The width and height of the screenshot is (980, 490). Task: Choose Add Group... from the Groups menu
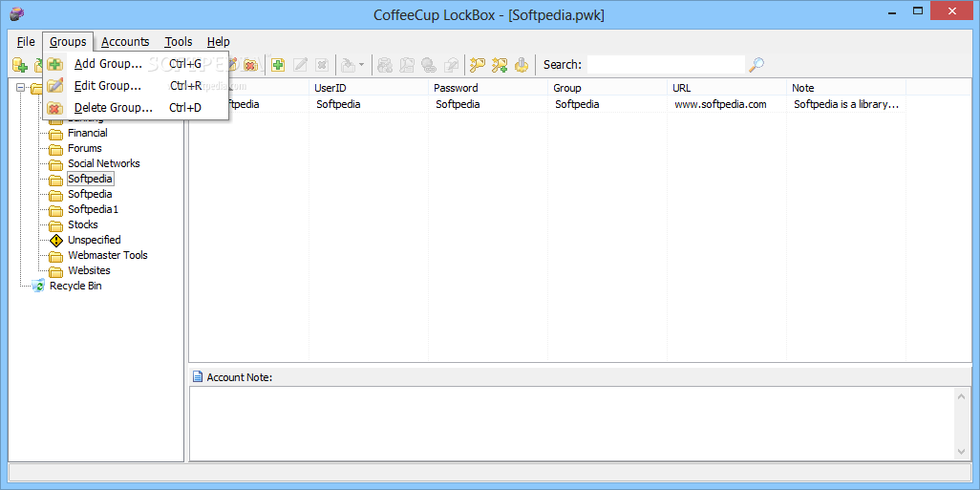[x=136, y=64]
